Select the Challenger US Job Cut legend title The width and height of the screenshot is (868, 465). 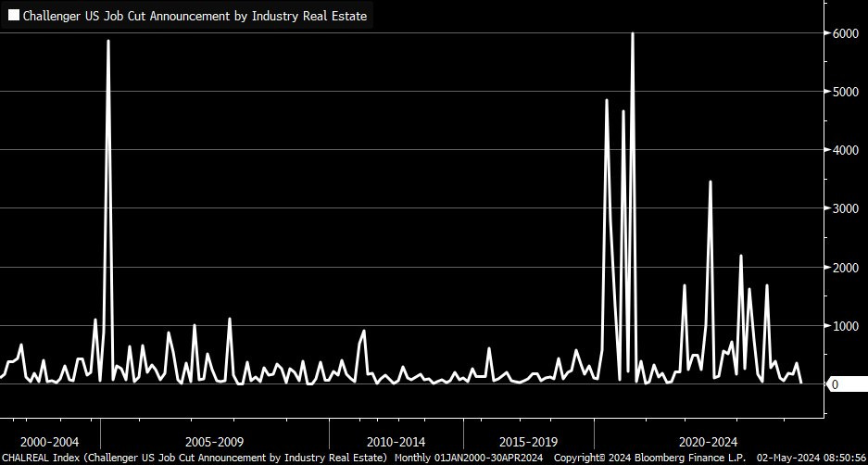pos(195,16)
